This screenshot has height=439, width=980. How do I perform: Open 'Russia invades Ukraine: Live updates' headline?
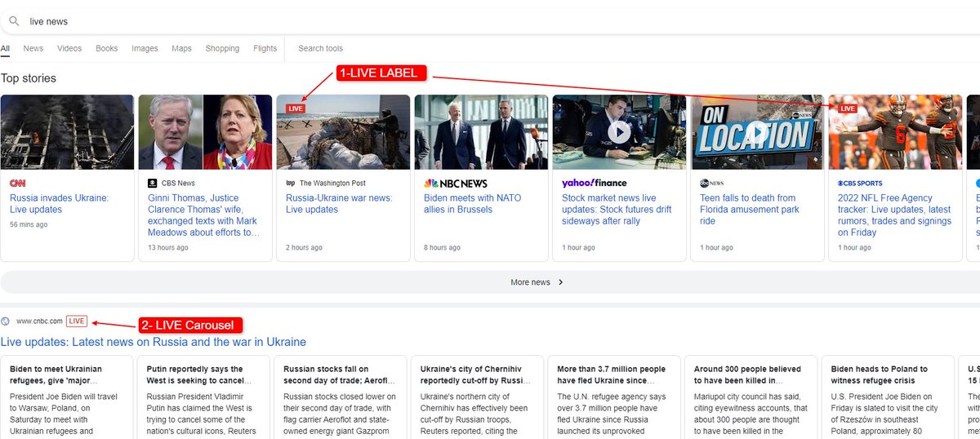pos(59,204)
